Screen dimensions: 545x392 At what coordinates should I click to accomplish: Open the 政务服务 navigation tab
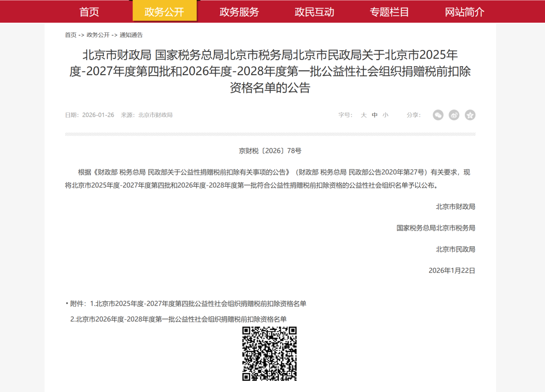[x=240, y=12]
